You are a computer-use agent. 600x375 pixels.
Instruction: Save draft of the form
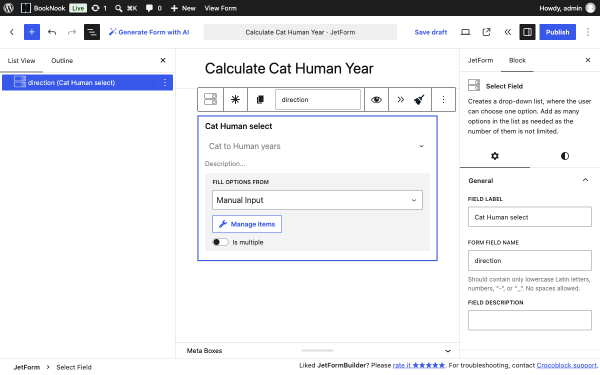(x=430, y=32)
